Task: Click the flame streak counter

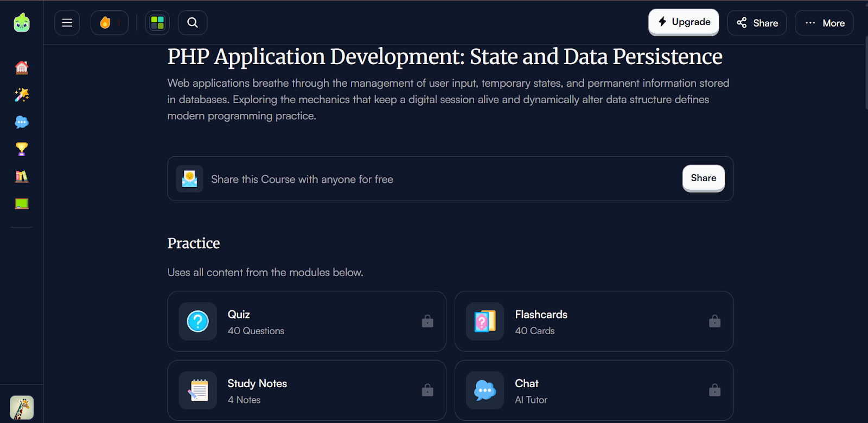Action: [x=109, y=23]
